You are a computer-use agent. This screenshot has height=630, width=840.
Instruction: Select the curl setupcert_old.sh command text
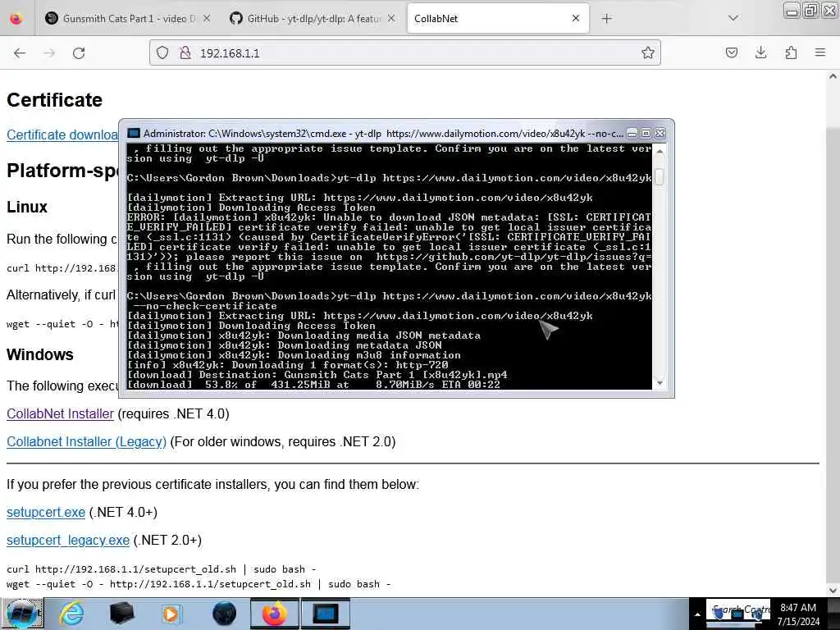coord(162,569)
